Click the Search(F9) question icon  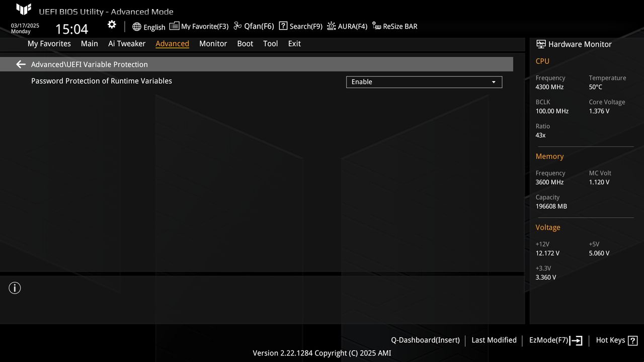pos(283,26)
